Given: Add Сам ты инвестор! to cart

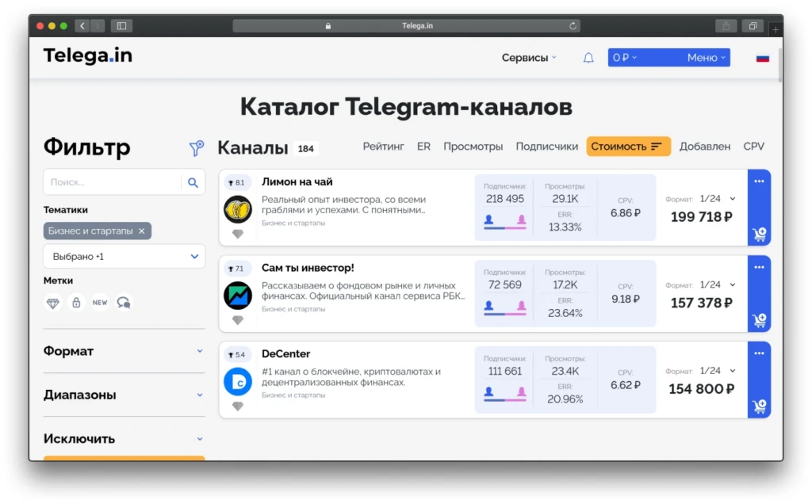Looking at the screenshot, I should pyautogui.click(x=759, y=320).
